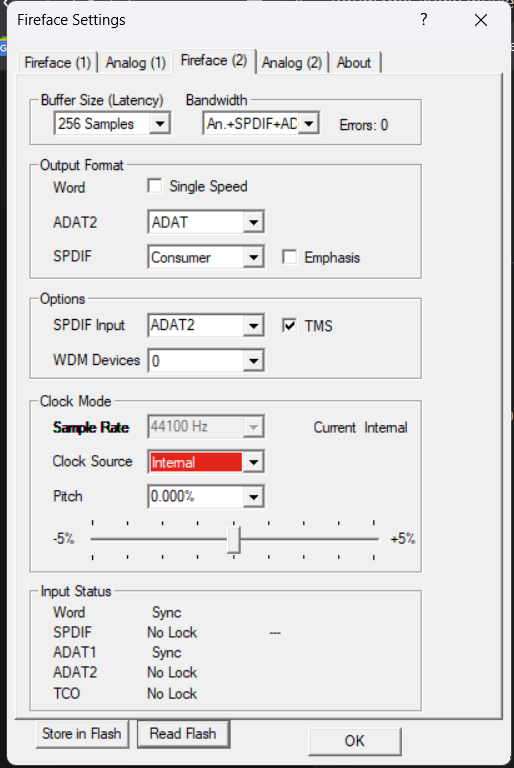Click the ADAT2 'No Lock' status

(172, 672)
